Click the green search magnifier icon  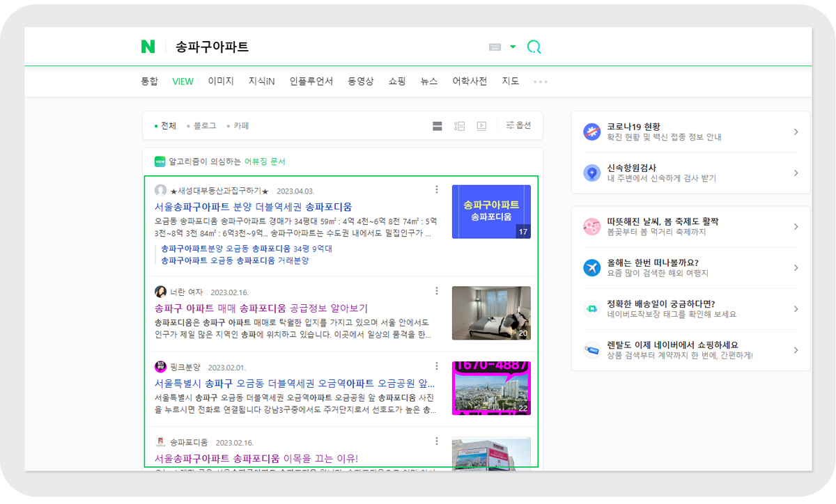[x=534, y=47]
